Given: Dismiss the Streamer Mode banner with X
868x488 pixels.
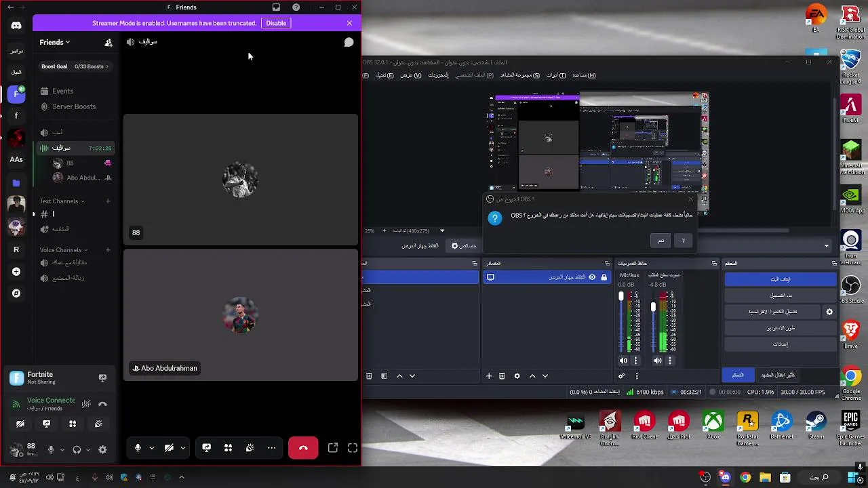Looking at the screenshot, I should 349,23.
